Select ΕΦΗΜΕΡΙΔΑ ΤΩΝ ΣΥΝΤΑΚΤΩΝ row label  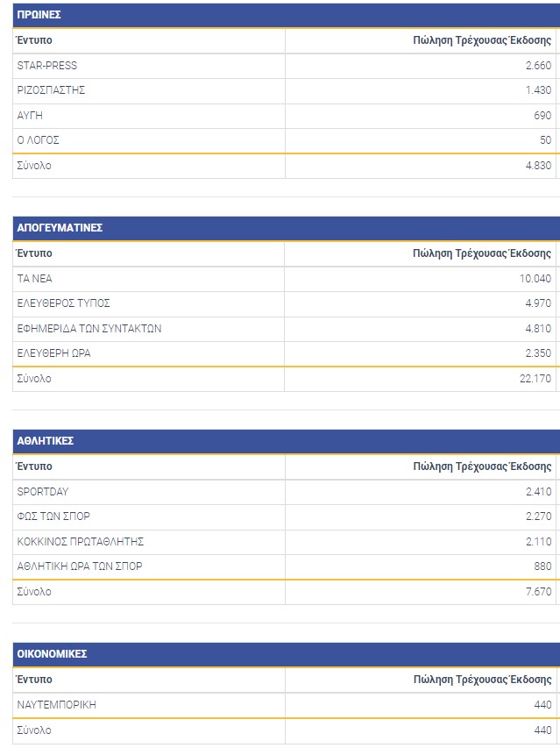(89, 329)
